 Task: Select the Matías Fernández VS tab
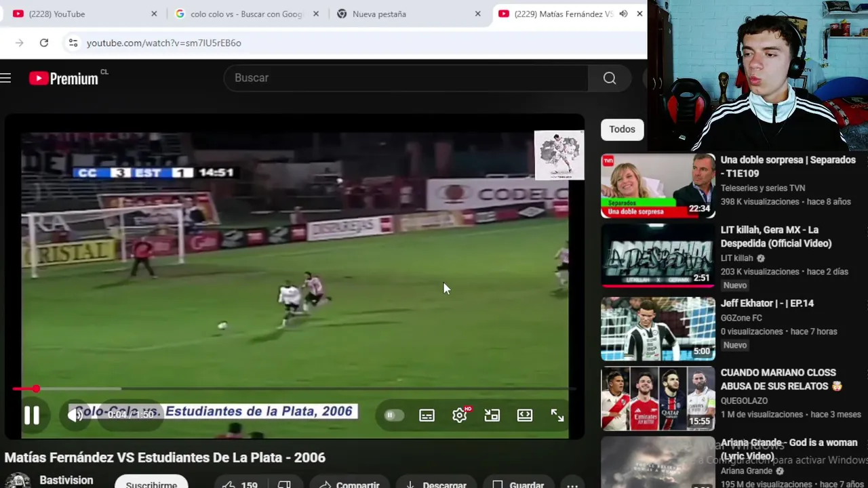click(563, 14)
